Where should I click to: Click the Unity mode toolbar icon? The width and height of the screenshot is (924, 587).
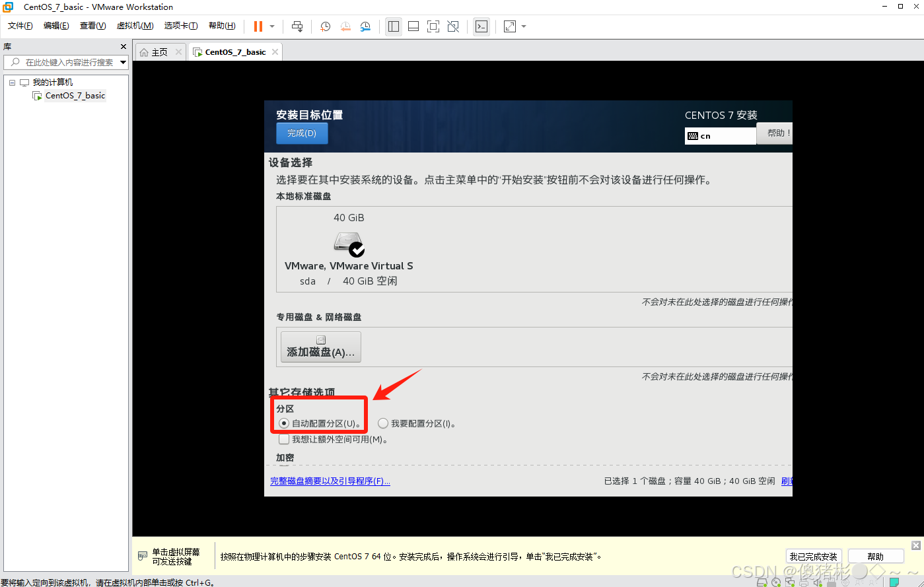pos(453,26)
